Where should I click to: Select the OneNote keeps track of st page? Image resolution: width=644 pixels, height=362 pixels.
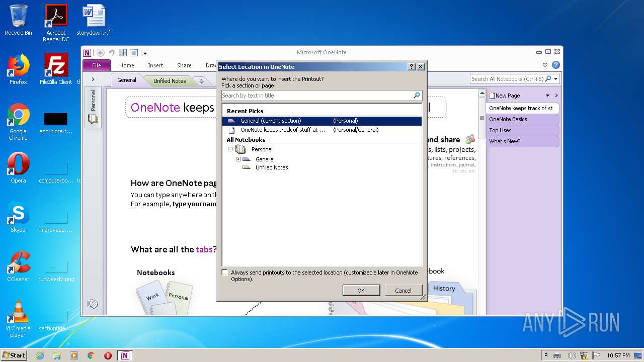coord(522,108)
